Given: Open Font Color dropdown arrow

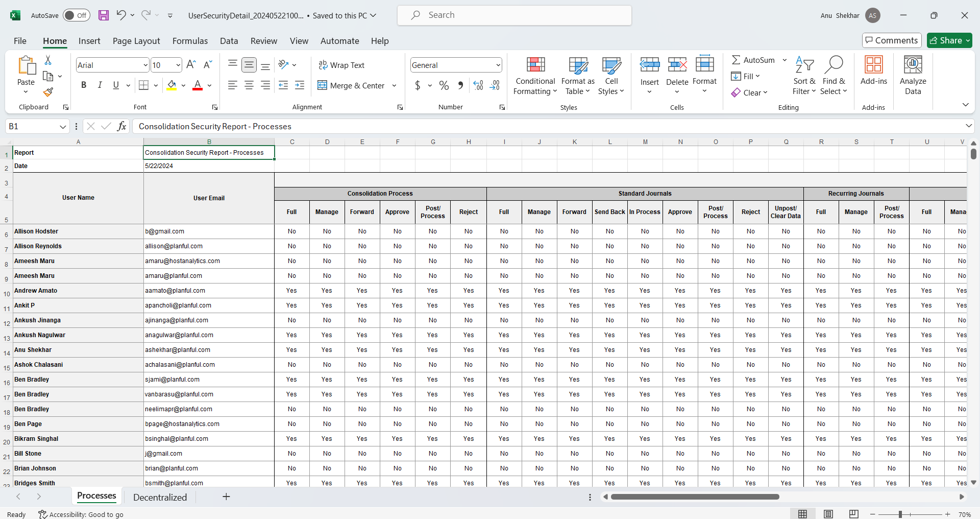Looking at the screenshot, I should coord(209,85).
